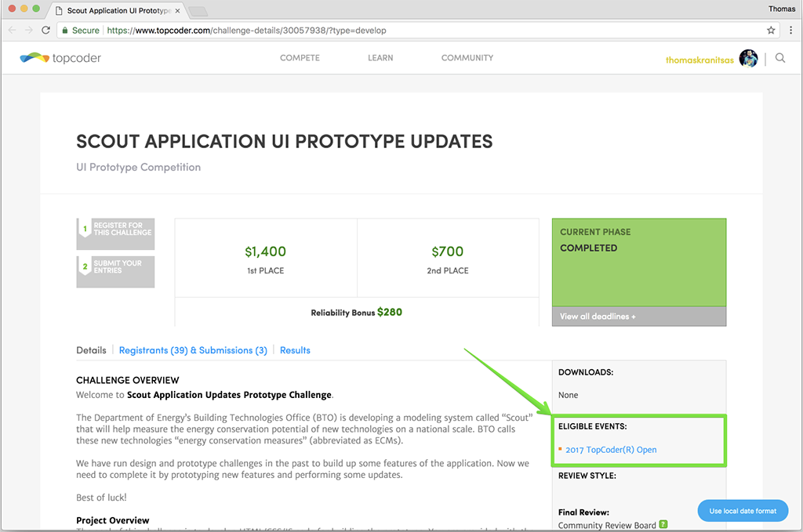The height and width of the screenshot is (532, 803).
Task: Close the Scout Application browser tab
Action: 177,11
